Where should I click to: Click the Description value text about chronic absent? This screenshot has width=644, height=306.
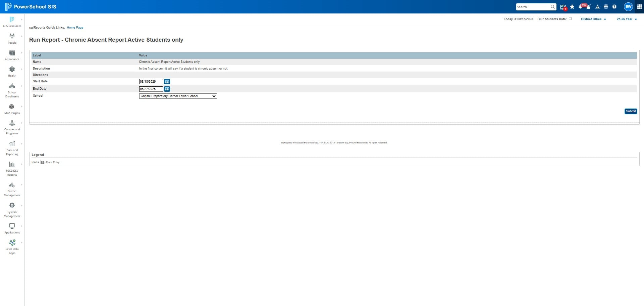(x=183, y=69)
